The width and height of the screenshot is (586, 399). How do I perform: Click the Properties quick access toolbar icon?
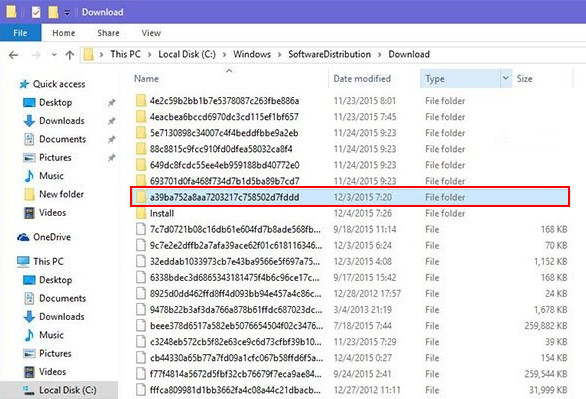36,12
